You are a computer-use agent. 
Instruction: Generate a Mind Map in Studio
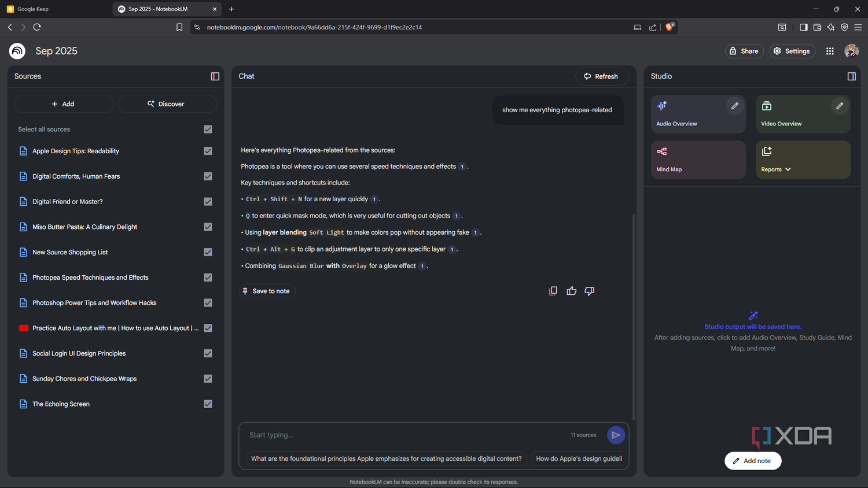698,160
